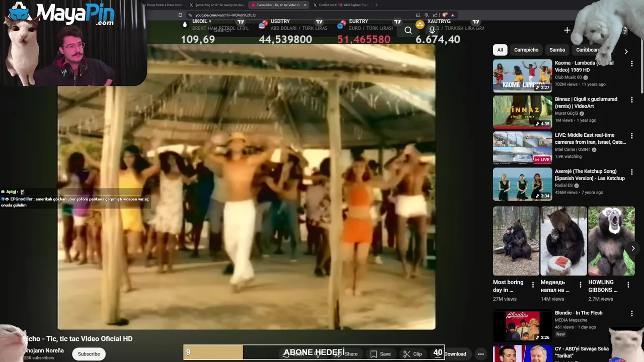Close the Carrapicho browser tab
Viewport: 644px width, 362px height.
click(x=305, y=5)
